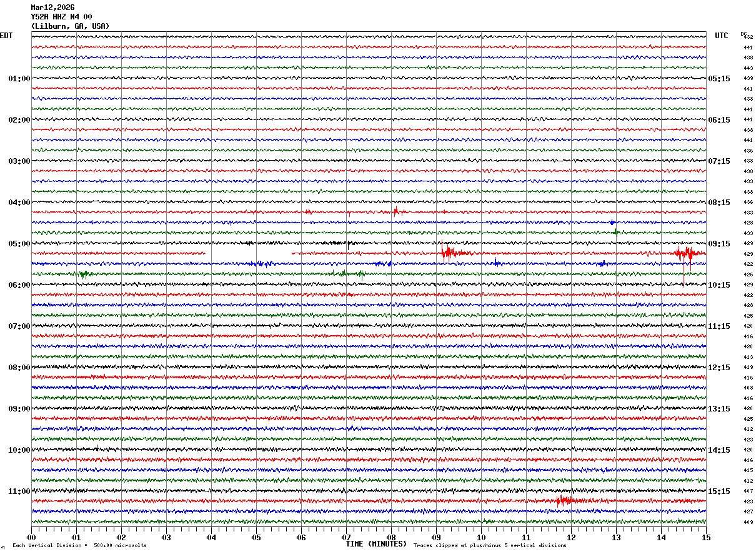
Task: Click the TIME (MINUTES) axis label
Action: tap(376, 544)
